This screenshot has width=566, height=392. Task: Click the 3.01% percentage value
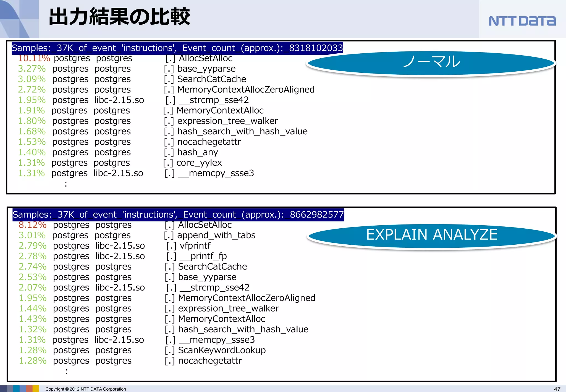click(32, 235)
